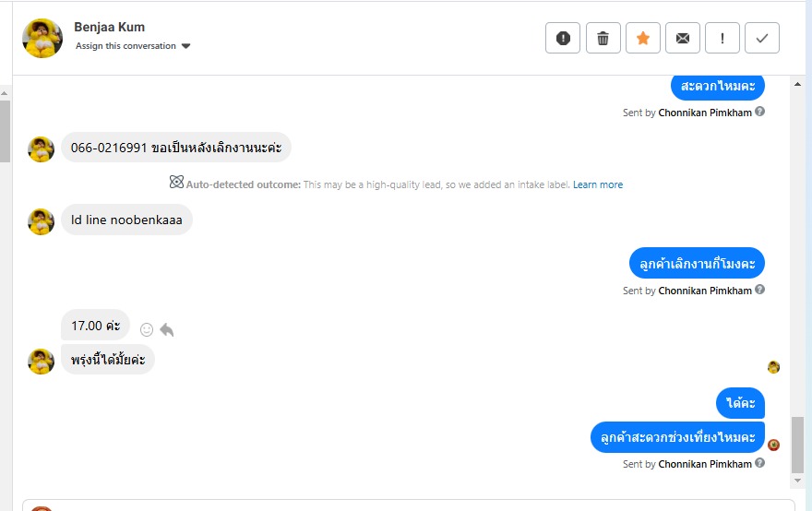
Task: Mark conversation as unread envelope icon
Action: [683, 38]
